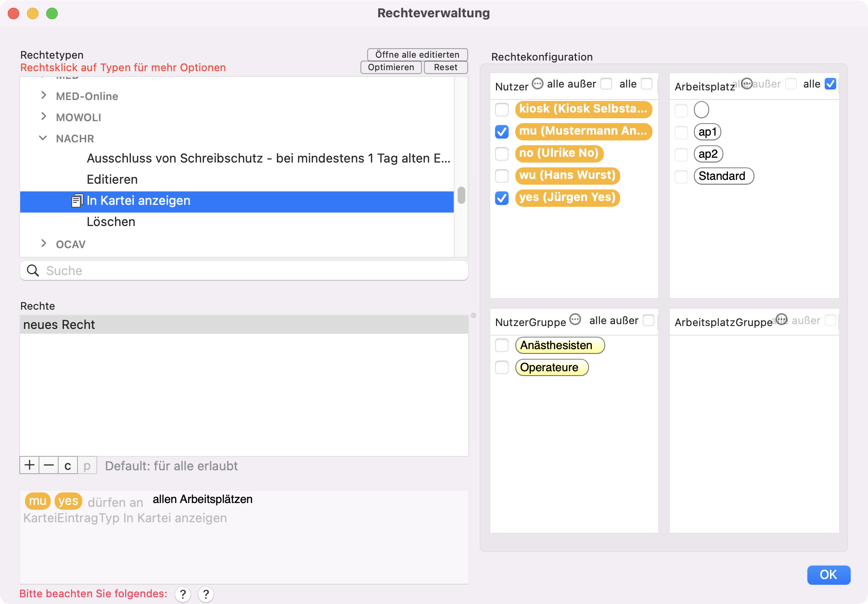Click the yes tag in the rights summary
The height and width of the screenshot is (604, 868).
(x=68, y=501)
